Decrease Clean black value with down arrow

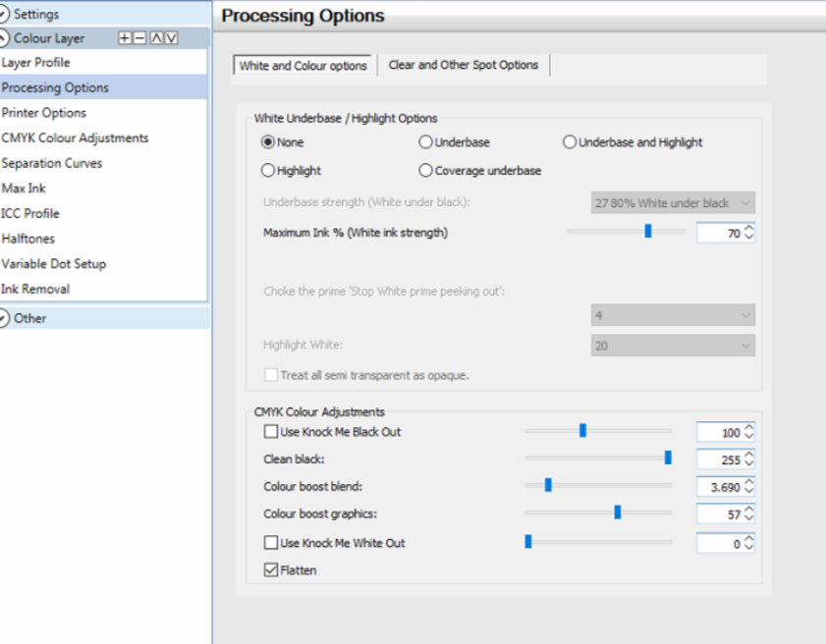pos(749,464)
